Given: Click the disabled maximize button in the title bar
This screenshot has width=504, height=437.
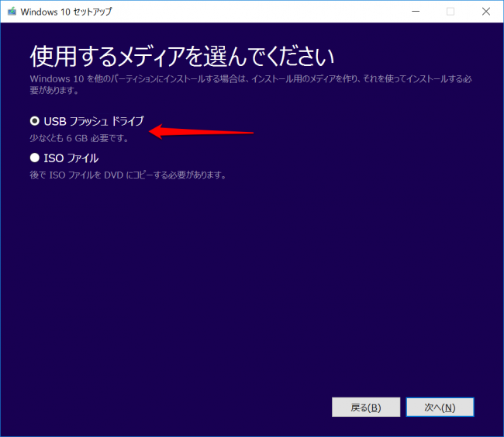Looking at the screenshot, I should (450, 12).
